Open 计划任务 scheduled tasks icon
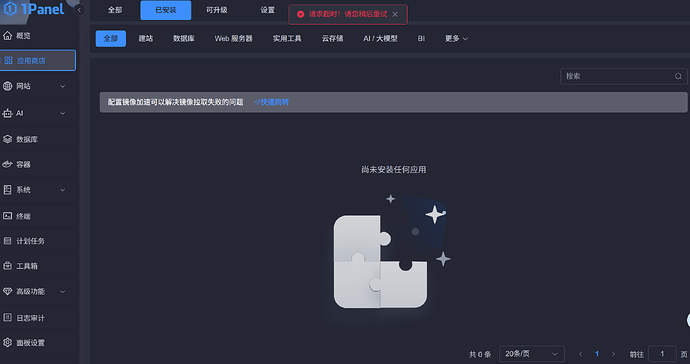 click(7, 241)
